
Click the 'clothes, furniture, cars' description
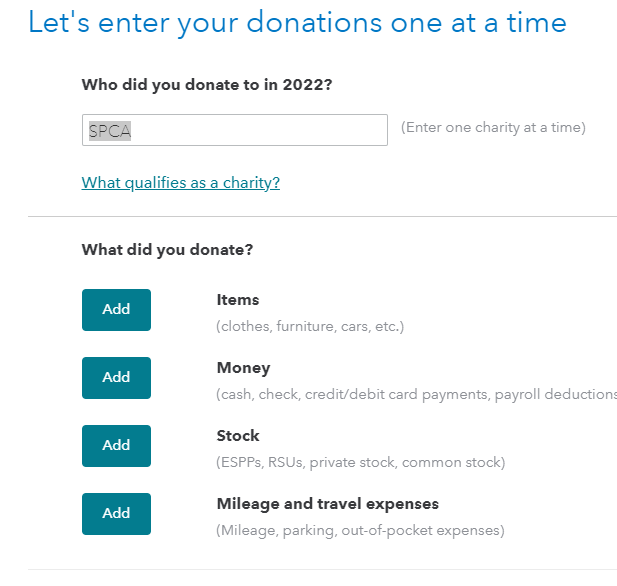(310, 326)
